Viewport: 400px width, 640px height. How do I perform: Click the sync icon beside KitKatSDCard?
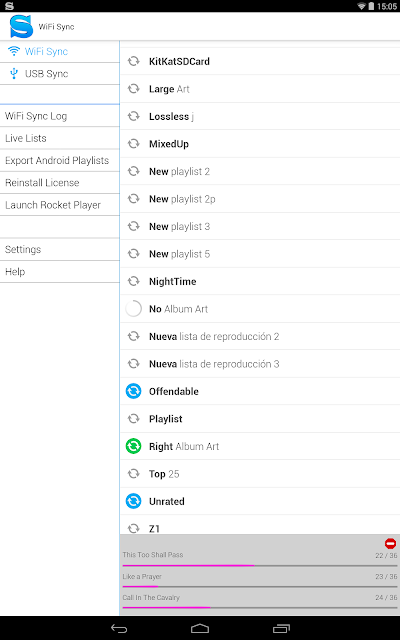point(133,61)
